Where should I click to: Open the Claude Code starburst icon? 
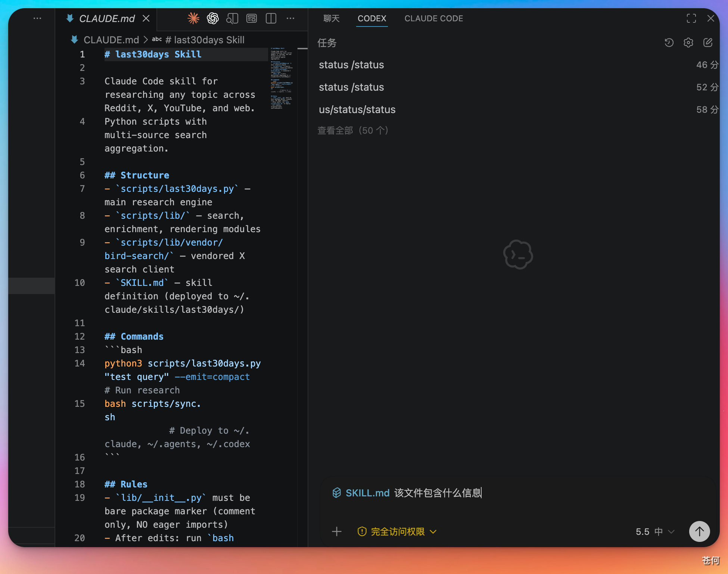193,18
